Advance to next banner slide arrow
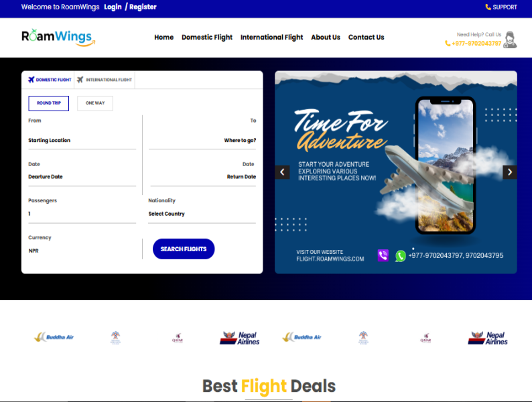 (510, 172)
